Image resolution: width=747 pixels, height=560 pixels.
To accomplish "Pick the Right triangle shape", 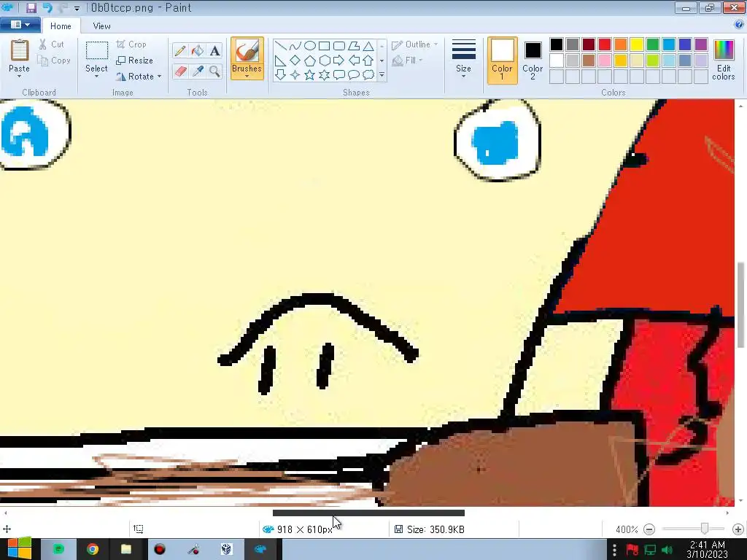I will click(281, 61).
